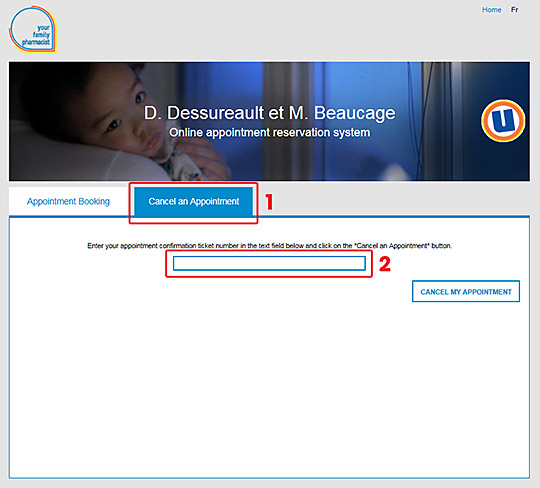Click the red number 2 annotation
The height and width of the screenshot is (488, 540).
(385, 264)
